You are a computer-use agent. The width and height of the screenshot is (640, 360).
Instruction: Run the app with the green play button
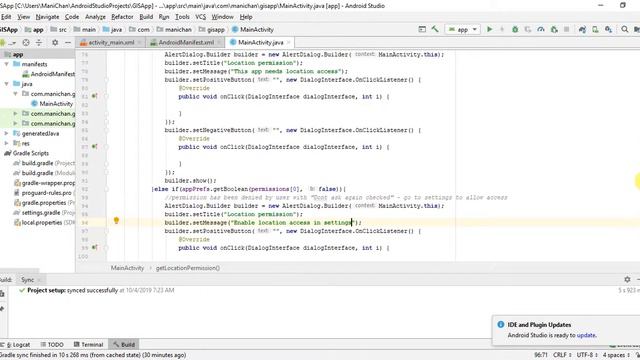click(489, 29)
